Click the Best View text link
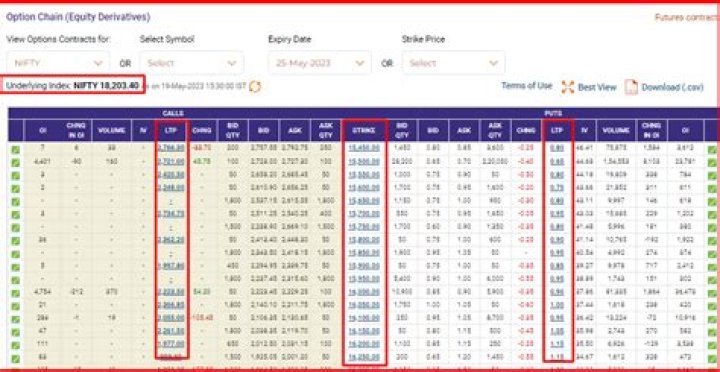The height and width of the screenshot is (372, 720). 597,87
